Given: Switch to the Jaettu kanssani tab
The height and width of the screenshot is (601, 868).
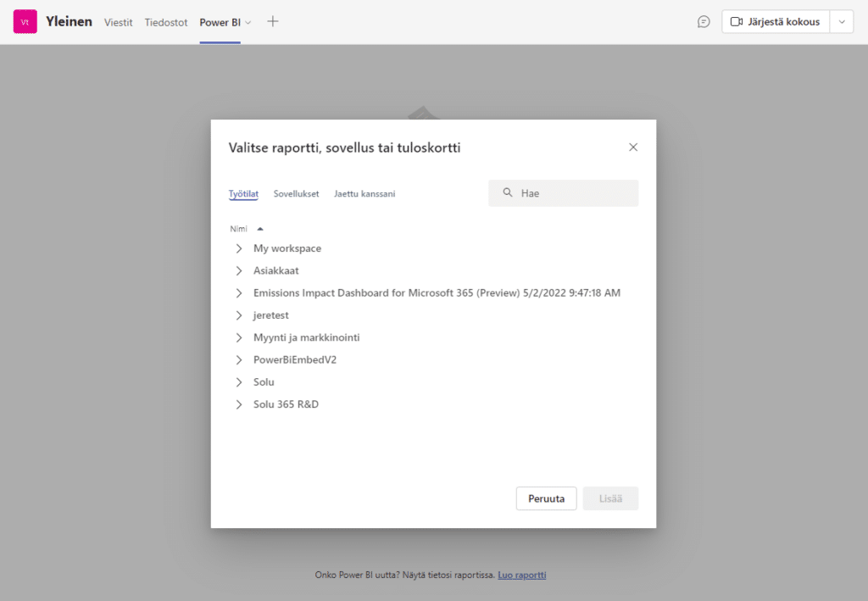Looking at the screenshot, I should click(364, 194).
